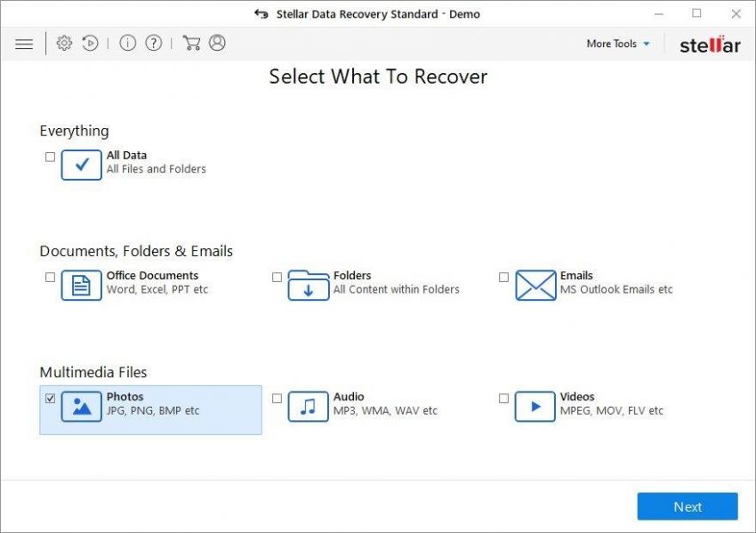Enable the All Data checkbox
Viewport: 756px width, 533px height.
point(51,157)
